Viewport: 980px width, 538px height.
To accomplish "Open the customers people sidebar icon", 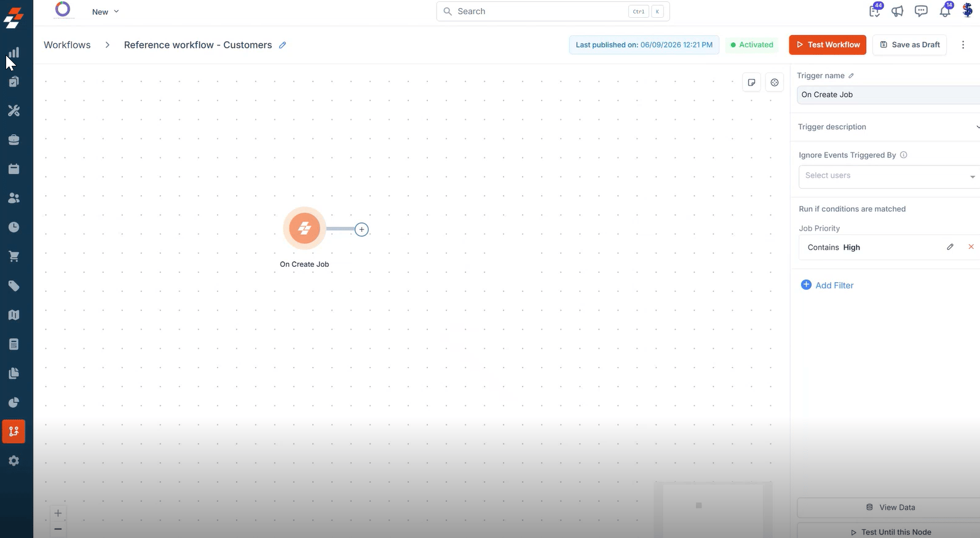I will [x=14, y=198].
